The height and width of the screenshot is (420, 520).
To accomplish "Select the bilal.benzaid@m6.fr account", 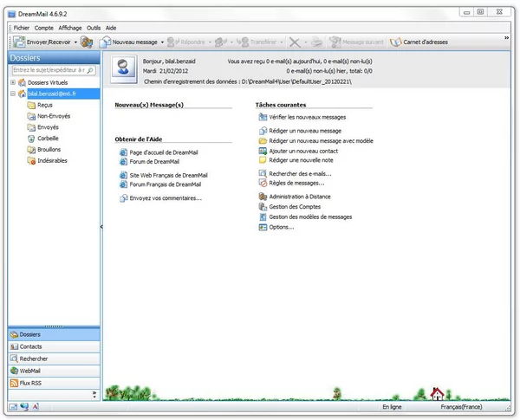I will (52, 94).
